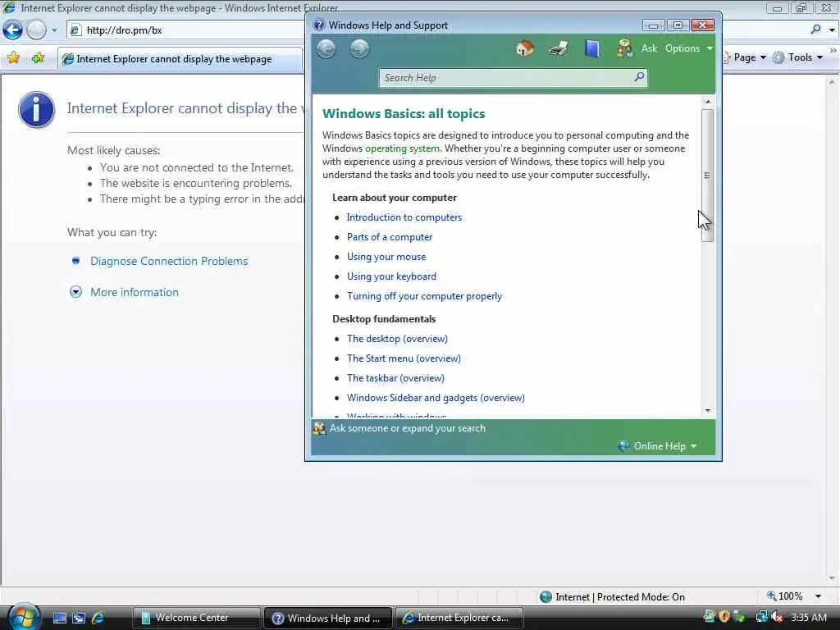Click the Ask people icon in Help toolbar
Screen dimensions: 840x630
pyautogui.click(x=624, y=48)
